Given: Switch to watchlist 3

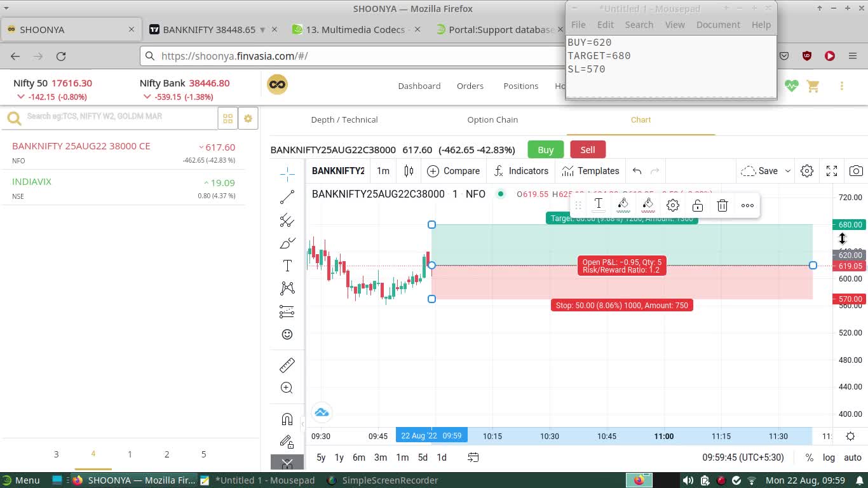Looking at the screenshot, I should point(56,454).
